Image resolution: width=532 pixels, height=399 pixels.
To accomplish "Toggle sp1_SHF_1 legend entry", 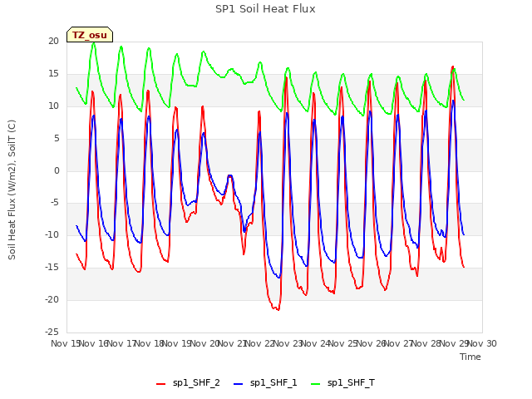I will pyautogui.click(x=265, y=383).
